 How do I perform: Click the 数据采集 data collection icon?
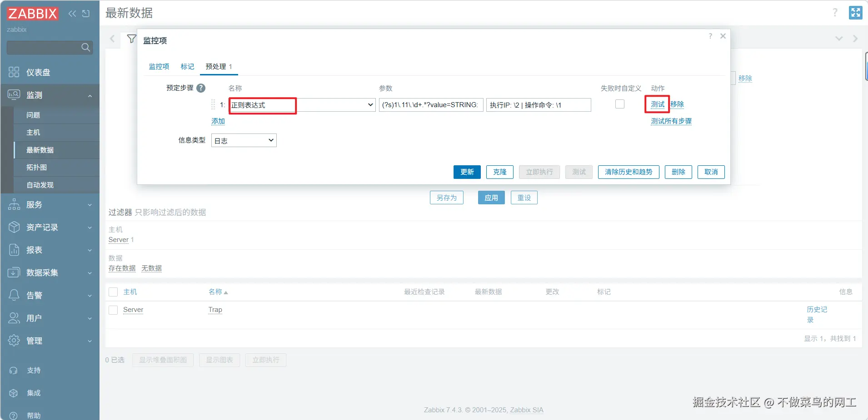(14, 272)
